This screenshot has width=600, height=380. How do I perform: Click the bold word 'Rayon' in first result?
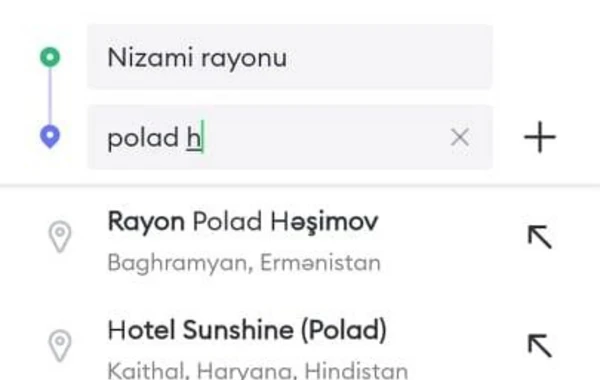[146, 222]
